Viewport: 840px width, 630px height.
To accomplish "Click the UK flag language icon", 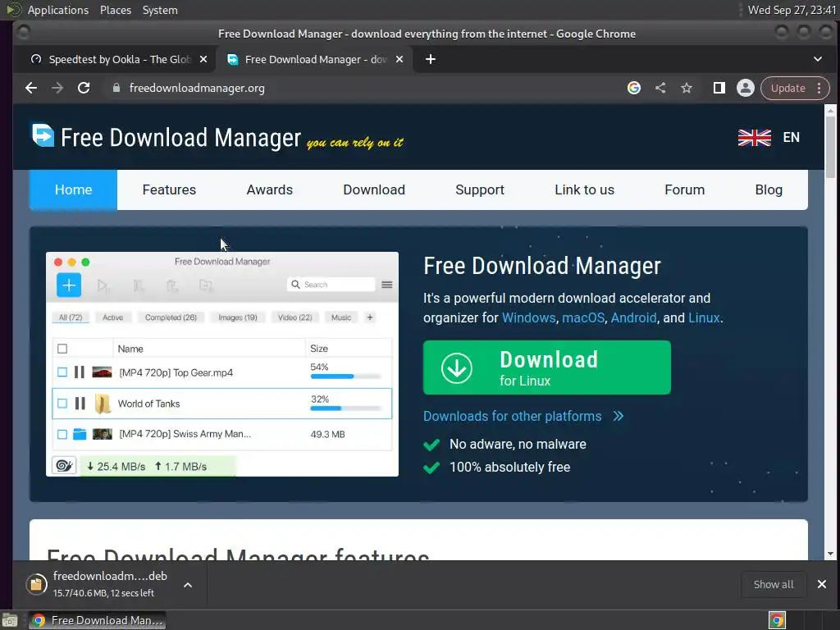I will point(755,138).
